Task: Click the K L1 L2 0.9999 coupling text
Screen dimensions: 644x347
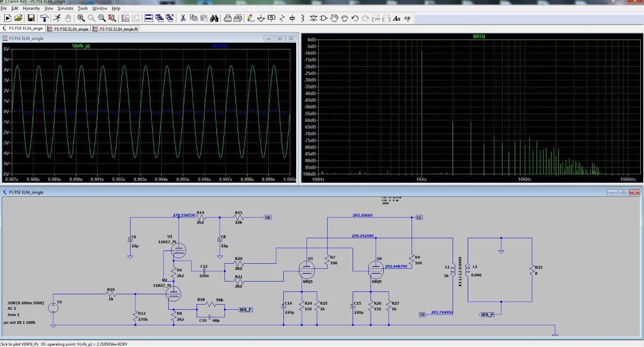Action: [x=461, y=272]
